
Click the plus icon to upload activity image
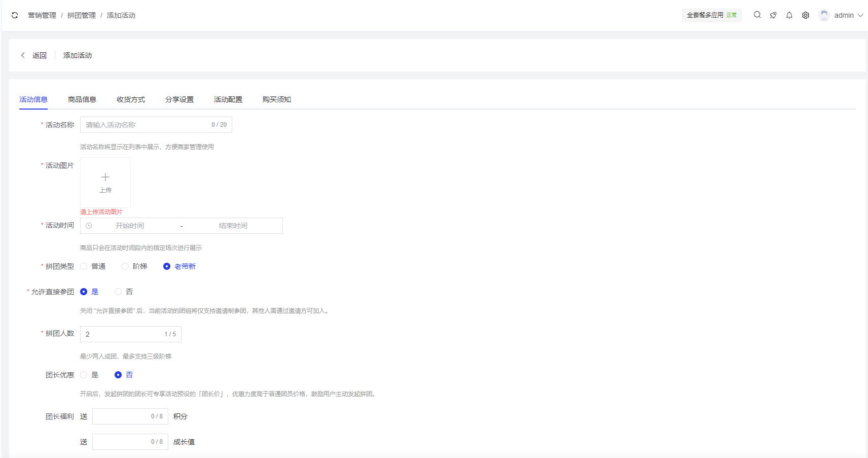(105, 178)
